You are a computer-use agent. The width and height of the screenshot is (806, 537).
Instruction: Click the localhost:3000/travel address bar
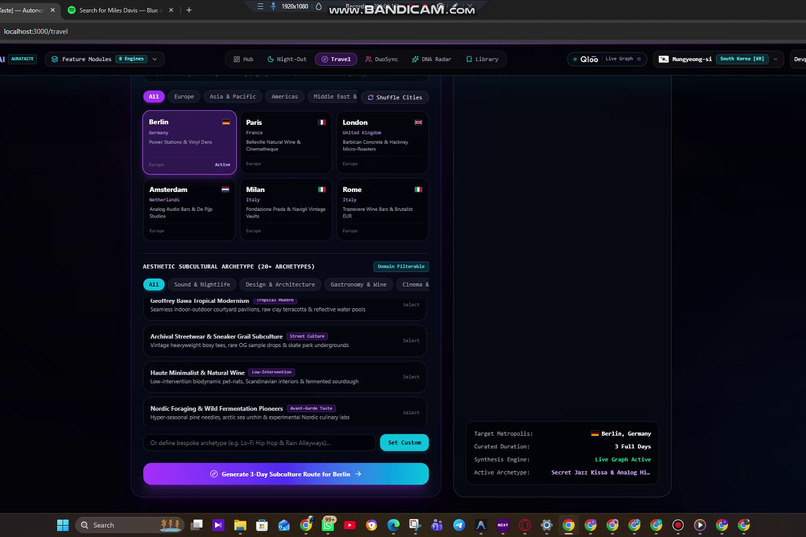coord(36,31)
